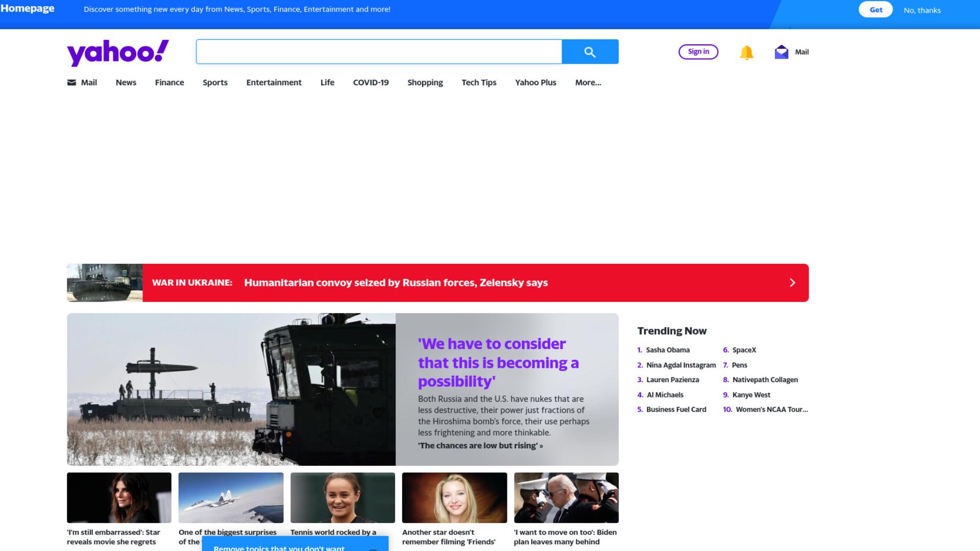Open trending Nativepath Collagen
The height and width of the screenshot is (551, 980).
765,380
